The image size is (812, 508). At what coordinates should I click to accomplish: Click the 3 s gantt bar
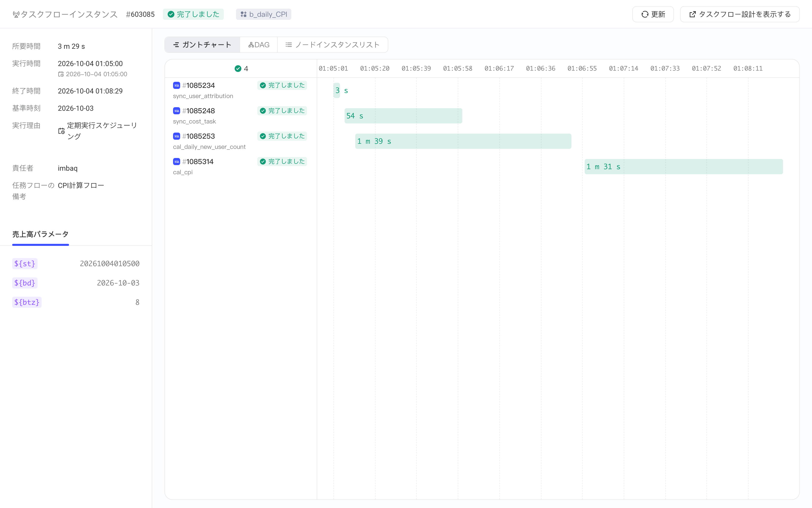click(336, 90)
